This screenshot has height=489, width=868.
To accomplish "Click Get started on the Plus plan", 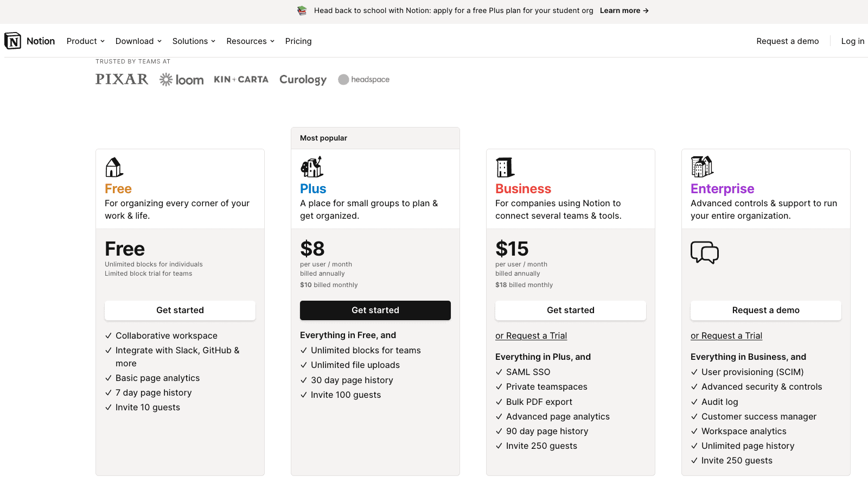I will (x=375, y=310).
